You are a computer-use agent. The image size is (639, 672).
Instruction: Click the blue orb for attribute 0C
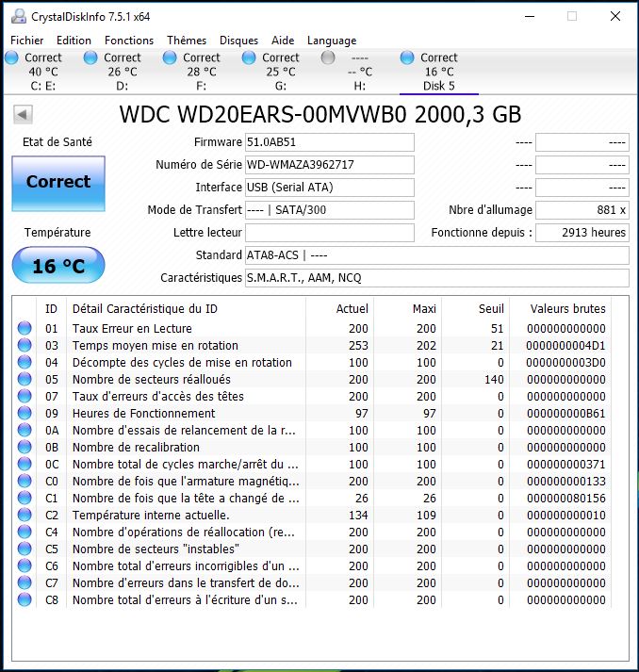coord(25,464)
